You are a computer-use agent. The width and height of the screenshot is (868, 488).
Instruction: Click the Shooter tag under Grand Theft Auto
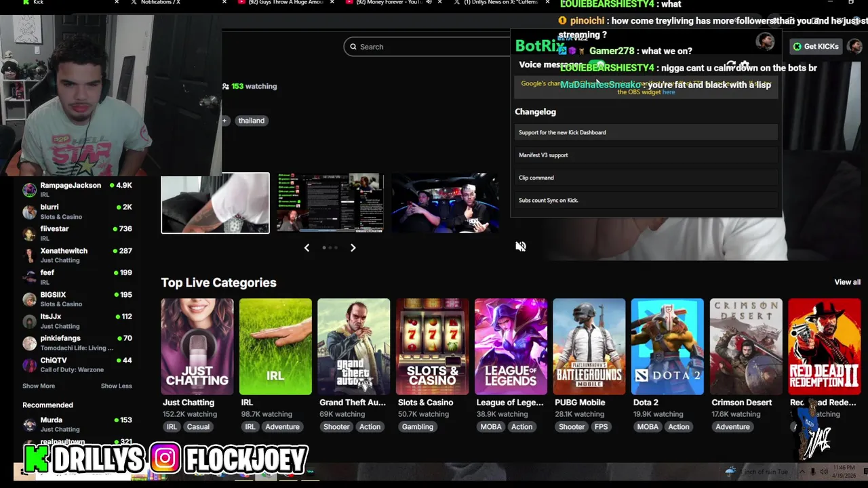pos(336,427)
